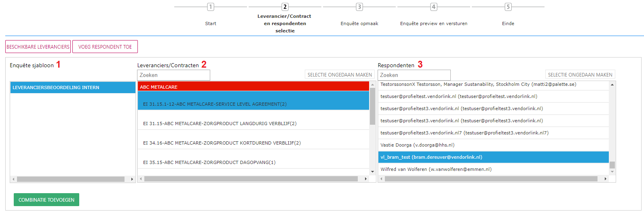
Task: Collapse the ABC Metalcare supplier header
Action: (x=253, y=87)
